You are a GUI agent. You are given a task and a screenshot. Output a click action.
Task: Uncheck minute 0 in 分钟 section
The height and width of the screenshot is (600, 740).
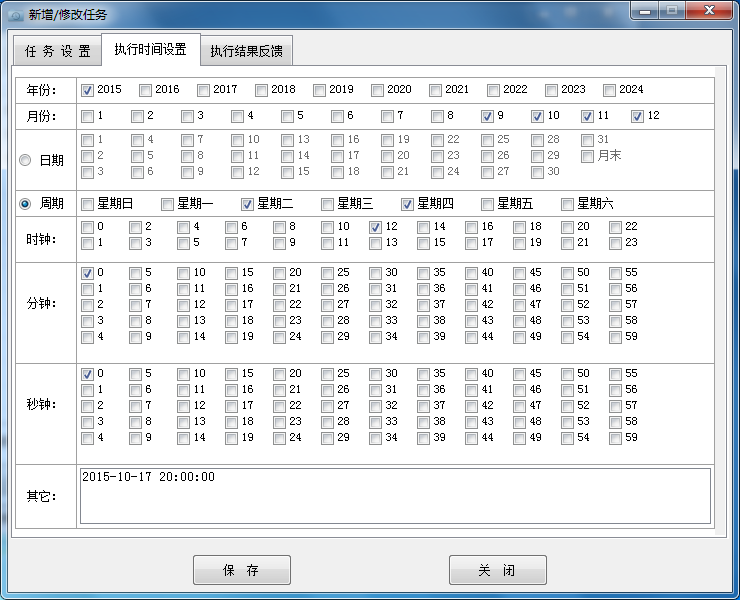pos(87,273)
